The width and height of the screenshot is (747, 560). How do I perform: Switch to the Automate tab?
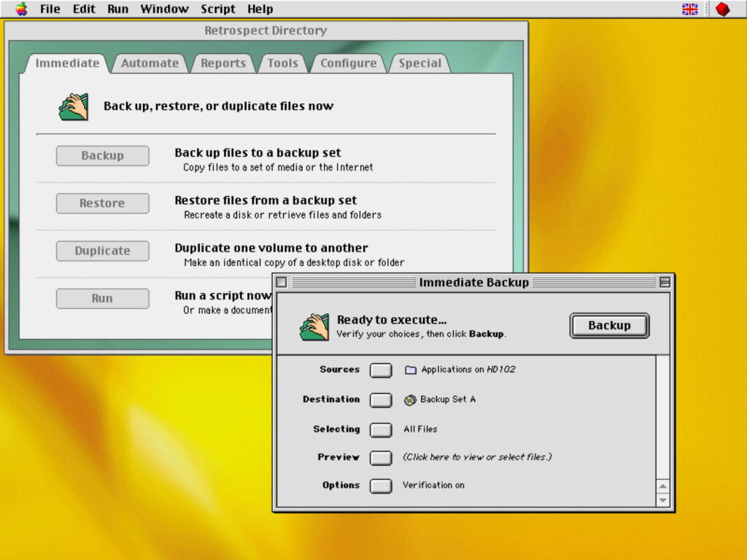coord(150,63)
